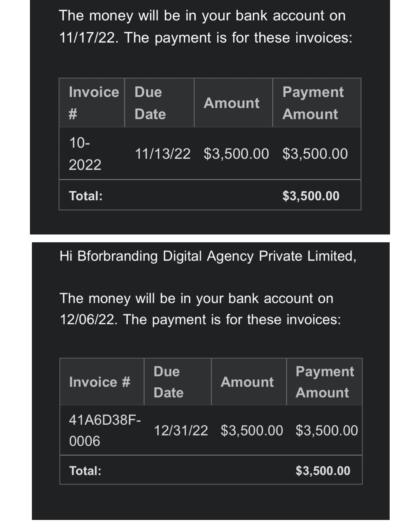Click the 11/17/22 deposit date text
Image resolution: width=420 pixels, height=525 pixels.
tap(88, 38)
